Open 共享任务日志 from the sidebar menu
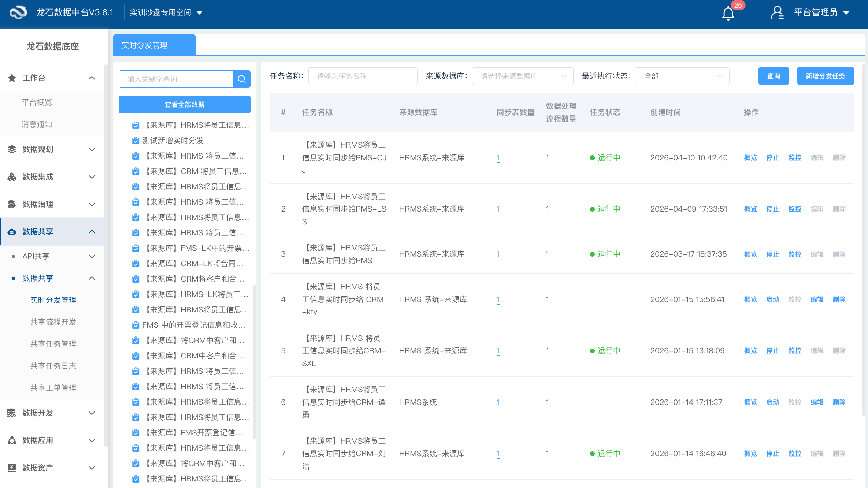Screen dimensions: 868x488 click(53, 366)
